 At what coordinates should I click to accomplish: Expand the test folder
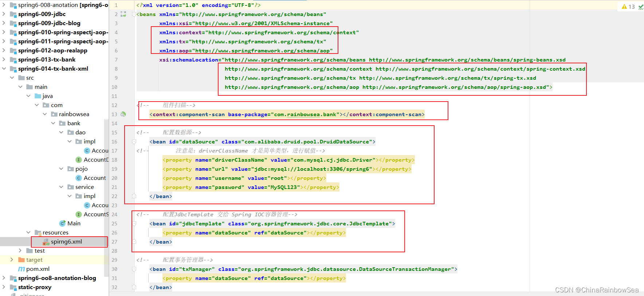[x=20, y=251]
